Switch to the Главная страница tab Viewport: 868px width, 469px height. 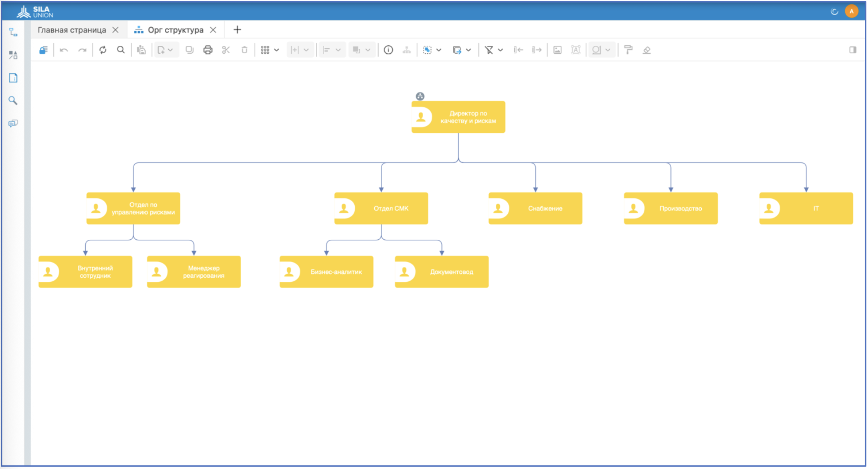[x=72, y=30]
